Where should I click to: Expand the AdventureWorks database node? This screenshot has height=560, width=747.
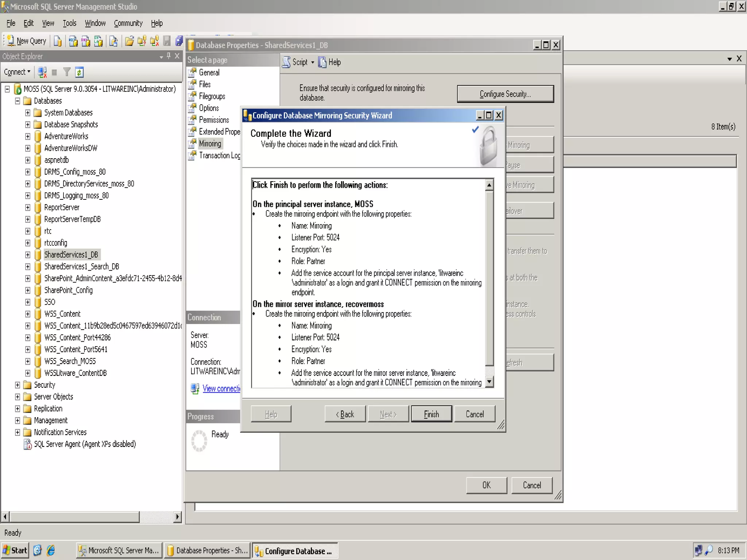tap(28, 136)
